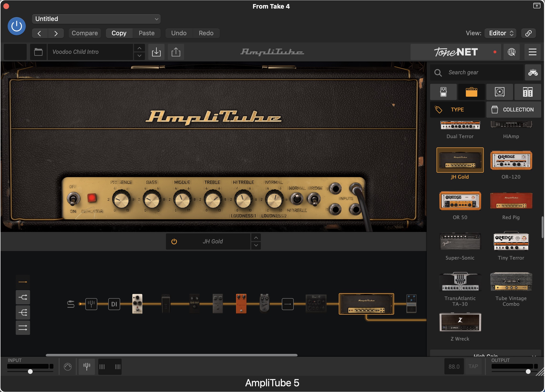
Task: Select the TransAtlantic TA-30 amp thumbnail
Action: pyautogui.click(x=460, y=281)
